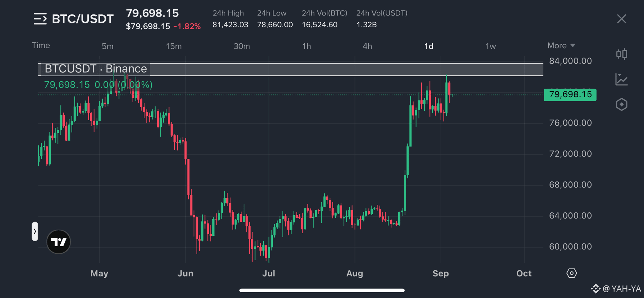The height and width of the screenshot is (298, 644).
Task: Select the 15m interval tab
Action: 174,46
